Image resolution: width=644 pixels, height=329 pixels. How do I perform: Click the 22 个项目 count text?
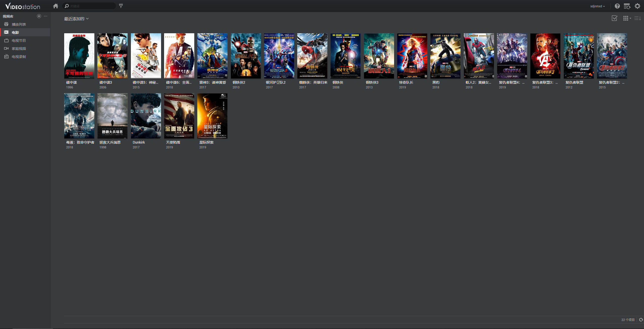(x=628, y=320)
